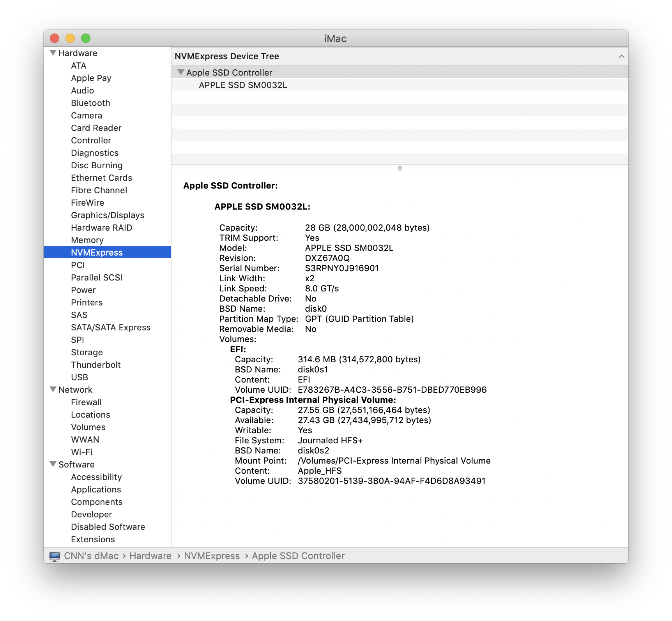Show Ethernet Cards information
The width and height of the screenshot is (672, 621).
101,178
